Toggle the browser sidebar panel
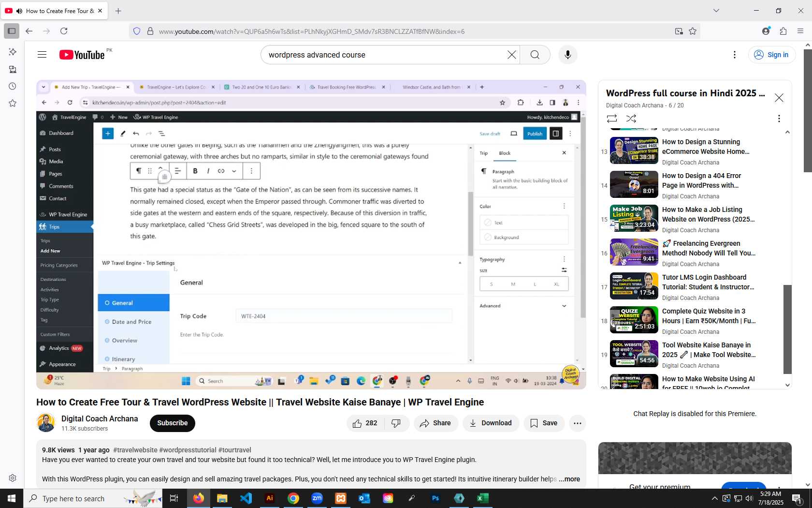Viewport: 812px width, 508px height. click(x=12, y=31)
